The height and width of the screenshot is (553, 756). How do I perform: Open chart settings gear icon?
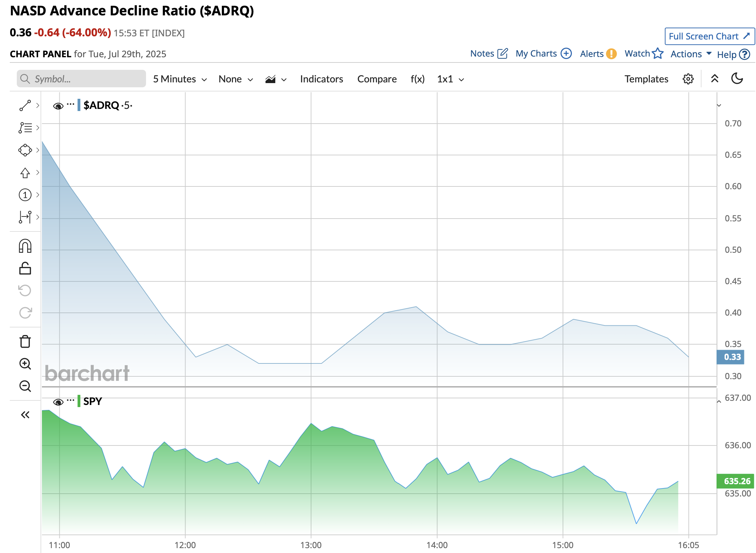point(688,79)
